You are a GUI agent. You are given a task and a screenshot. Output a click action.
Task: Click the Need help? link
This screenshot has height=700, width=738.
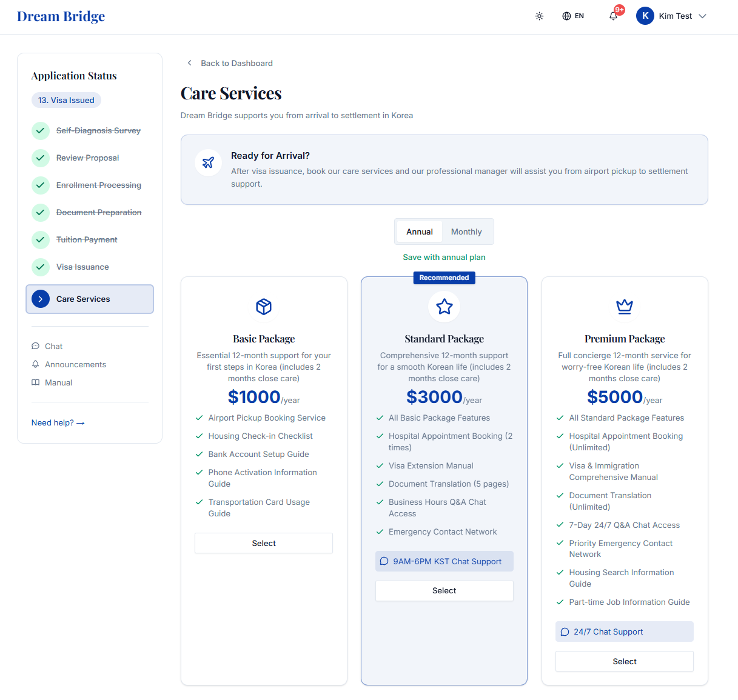click(58, 422)
